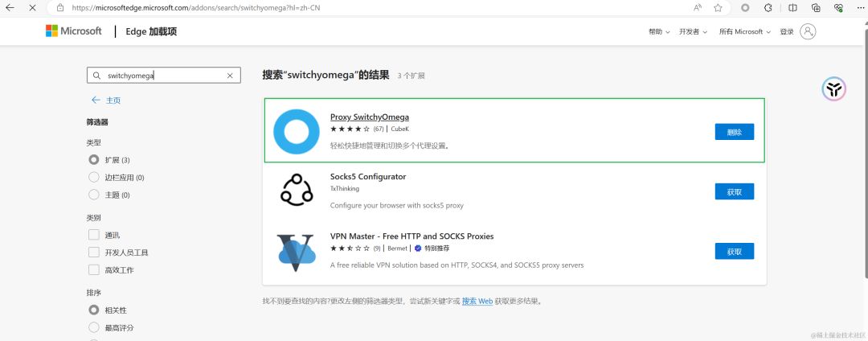Click the favorites star in address bar
This screenshot has height=341, width=868.
[717, 7]
